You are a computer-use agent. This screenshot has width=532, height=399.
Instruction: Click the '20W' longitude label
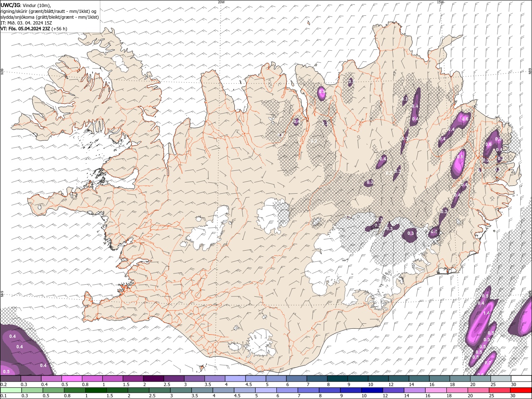point(221,2)
